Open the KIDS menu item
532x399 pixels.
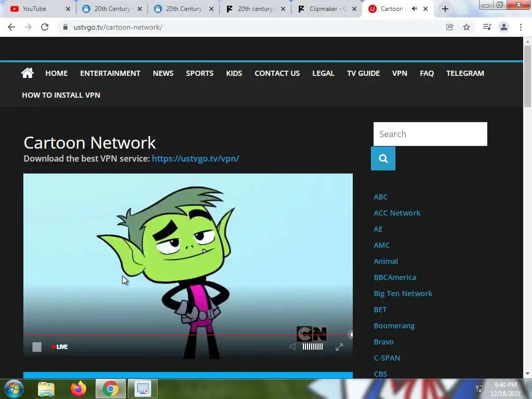234,73
